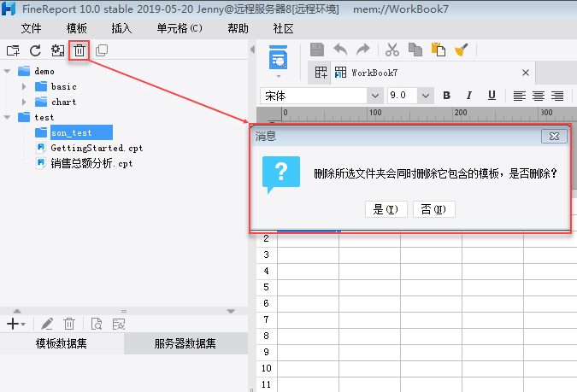Cancel deletion with 否(N) button
Viewport: 577px width, 392px height.
[434, 209]
